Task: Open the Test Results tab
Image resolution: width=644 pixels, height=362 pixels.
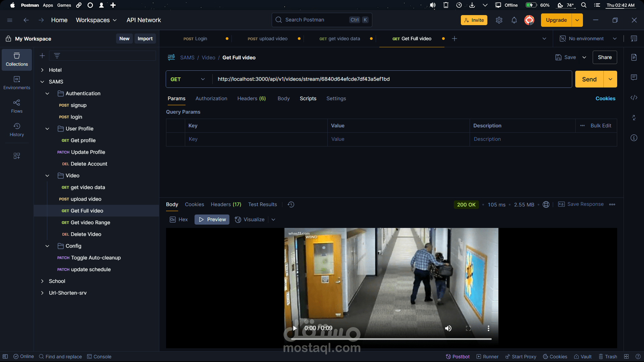Action: click(x=263, y=204)
